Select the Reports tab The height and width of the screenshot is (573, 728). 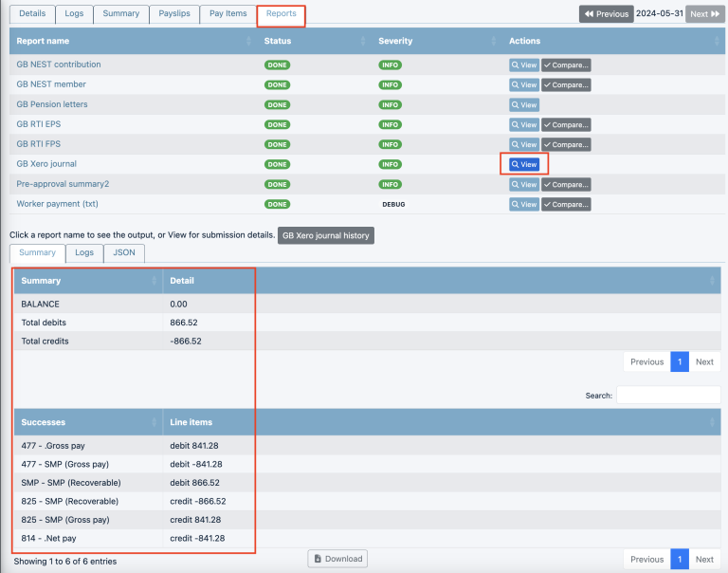(x=281, y=14)
